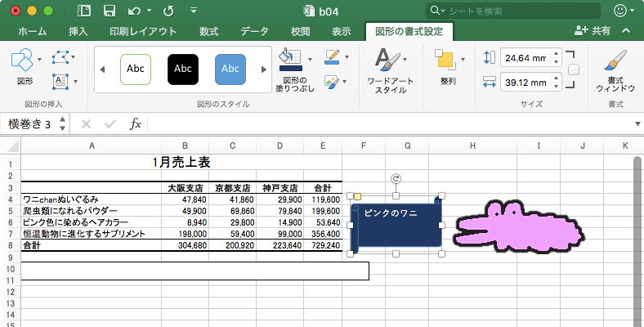Select the row 8 header

[x=11, y=246]
